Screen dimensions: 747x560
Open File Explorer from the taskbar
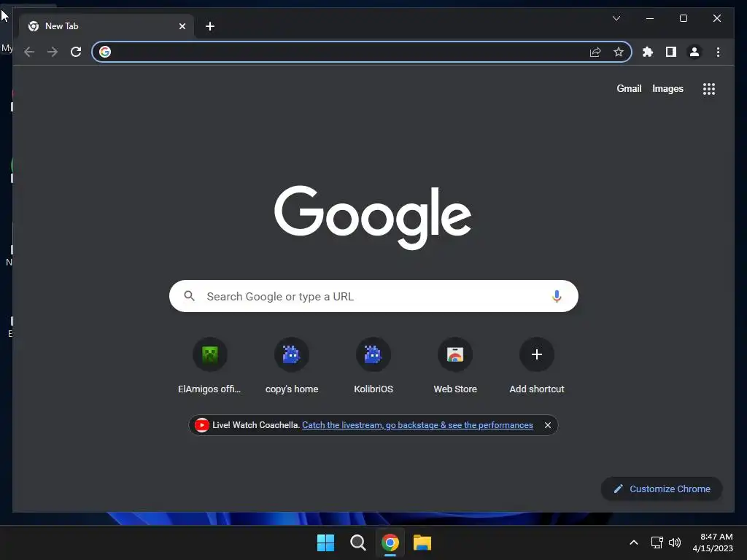(x=422, y=542)
